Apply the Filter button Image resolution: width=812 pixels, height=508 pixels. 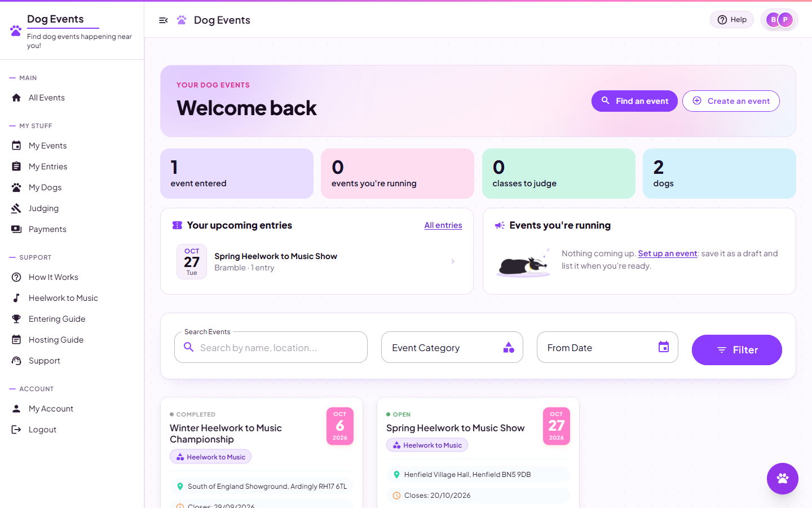(737, 350)
